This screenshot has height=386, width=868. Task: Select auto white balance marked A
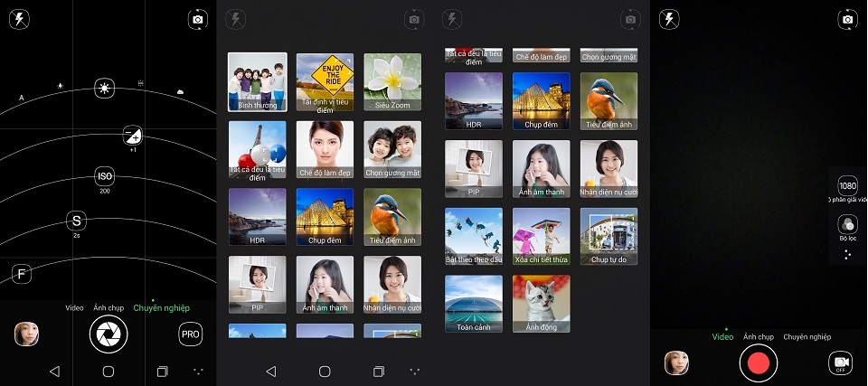pos(22,98)
